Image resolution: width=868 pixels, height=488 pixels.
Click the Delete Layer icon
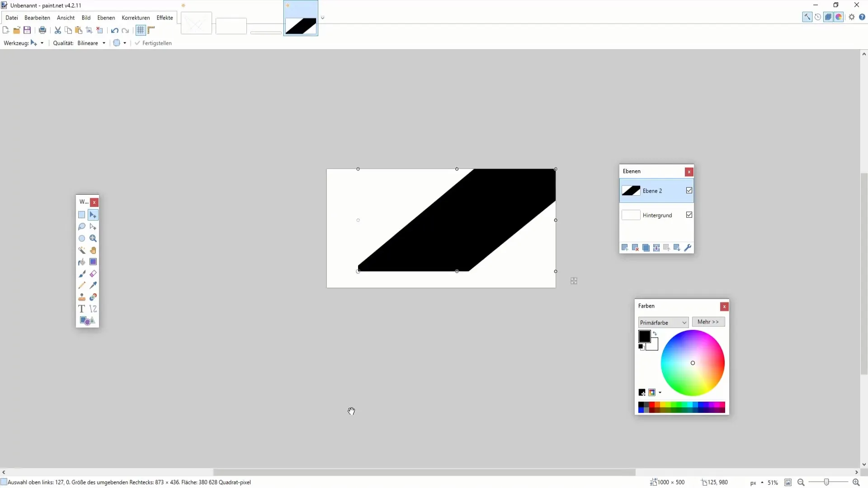pos(635,248)
